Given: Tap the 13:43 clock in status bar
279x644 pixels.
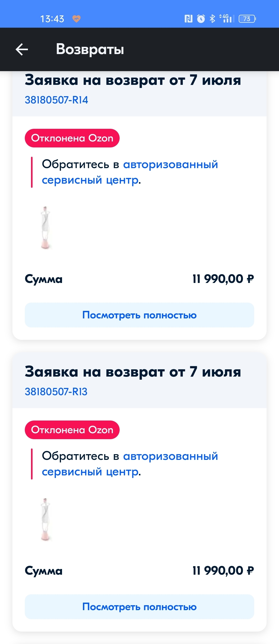Looking at the screenshot, I should 52,19.
